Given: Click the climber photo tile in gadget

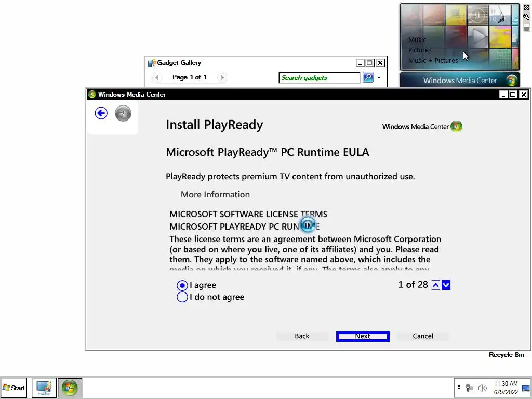Looking at the screenshot, I should tap(499, 16).
